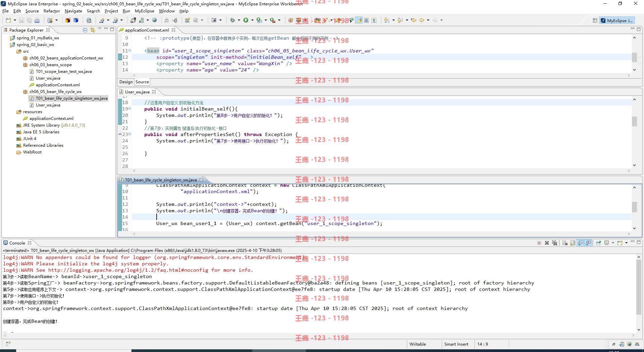
Task: Toggle Mark Occurrences highlighter button
Action: tap(359, 20)
